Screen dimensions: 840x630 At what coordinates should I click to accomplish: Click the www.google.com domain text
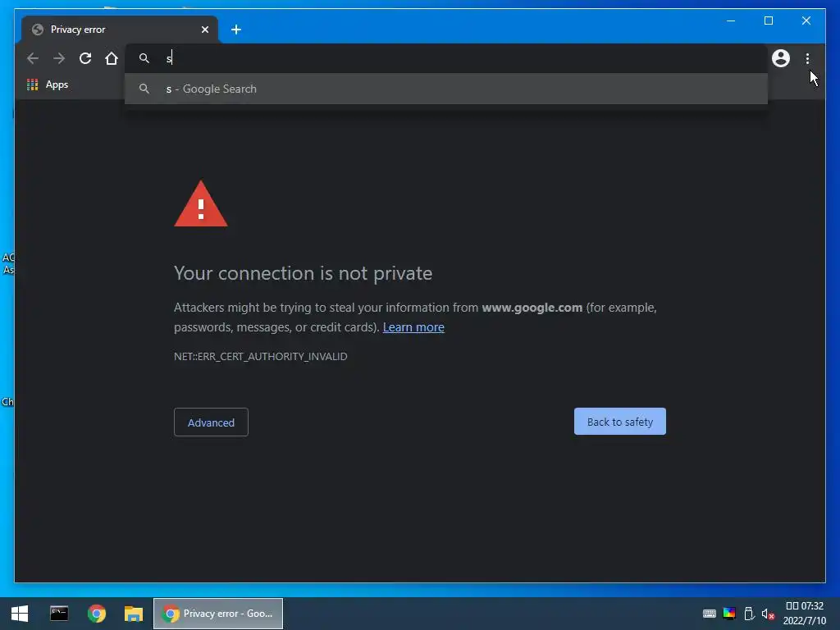(532, 308)
